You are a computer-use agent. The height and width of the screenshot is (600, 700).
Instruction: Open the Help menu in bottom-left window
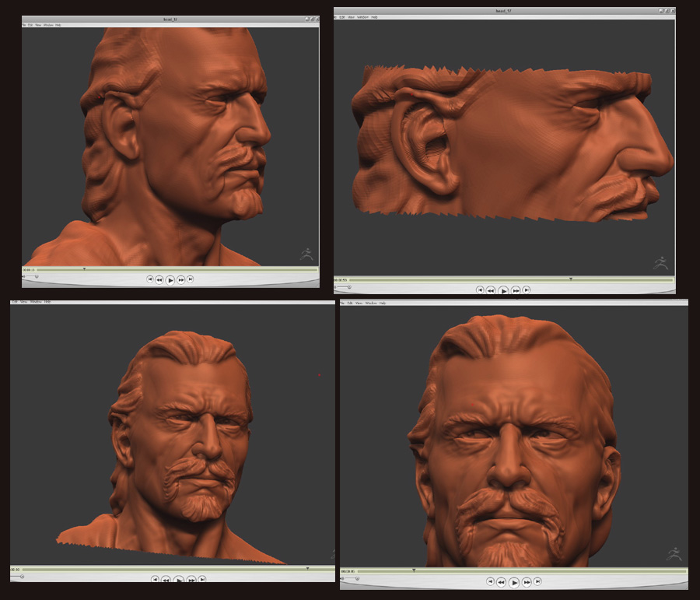coord(47,302)
